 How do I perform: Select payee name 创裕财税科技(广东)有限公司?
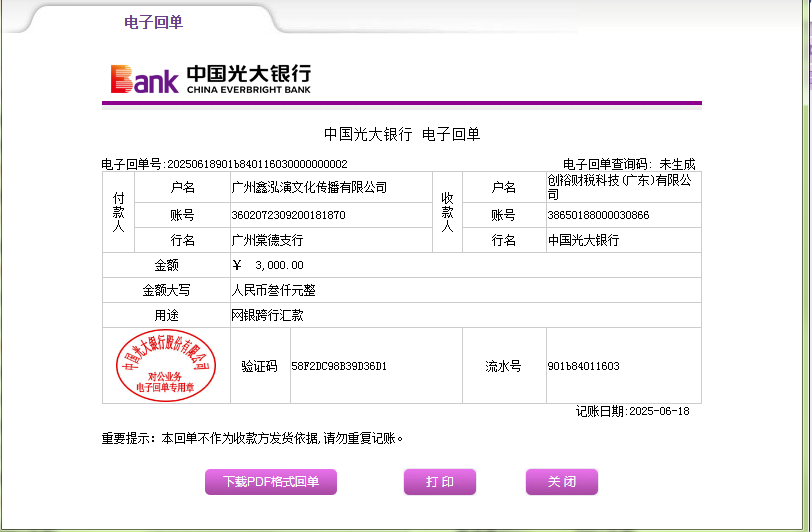tap(619, 187)
